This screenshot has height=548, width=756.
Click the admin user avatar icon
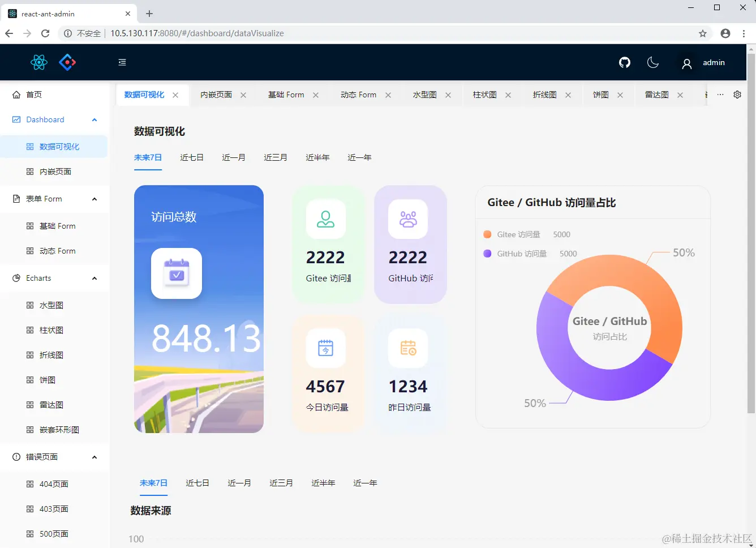(x=687, y=63)
